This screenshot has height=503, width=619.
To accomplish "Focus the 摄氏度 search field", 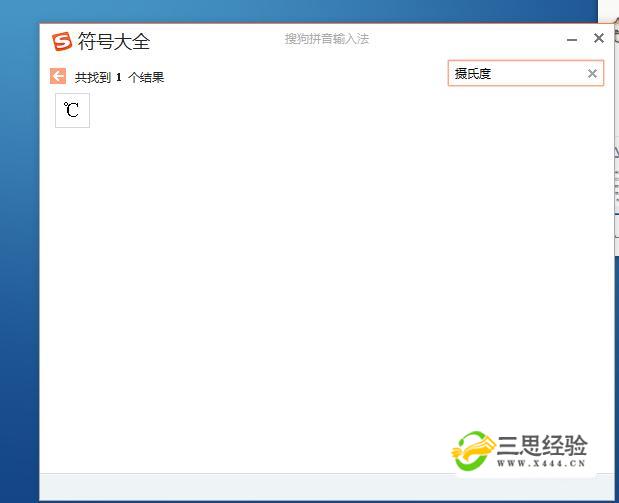I will (x=515, y=73).
